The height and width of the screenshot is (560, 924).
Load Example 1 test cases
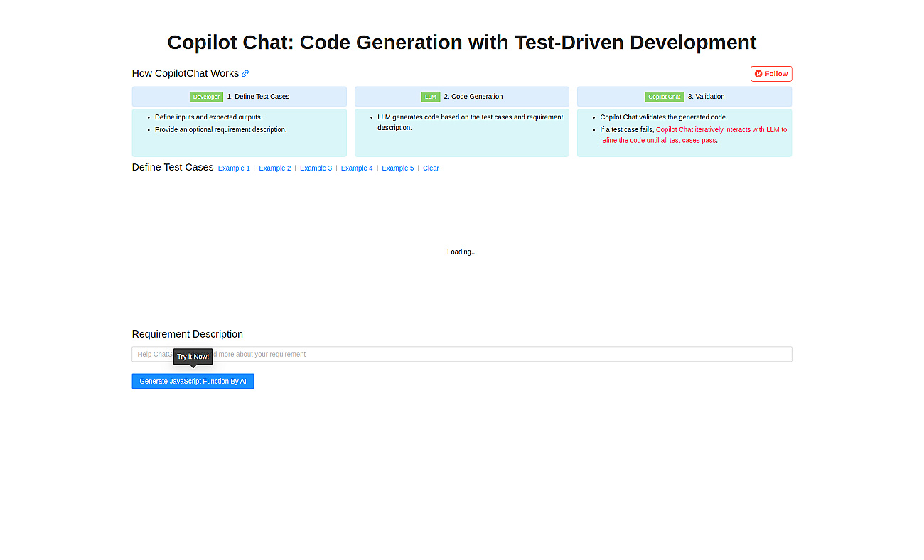234,168
